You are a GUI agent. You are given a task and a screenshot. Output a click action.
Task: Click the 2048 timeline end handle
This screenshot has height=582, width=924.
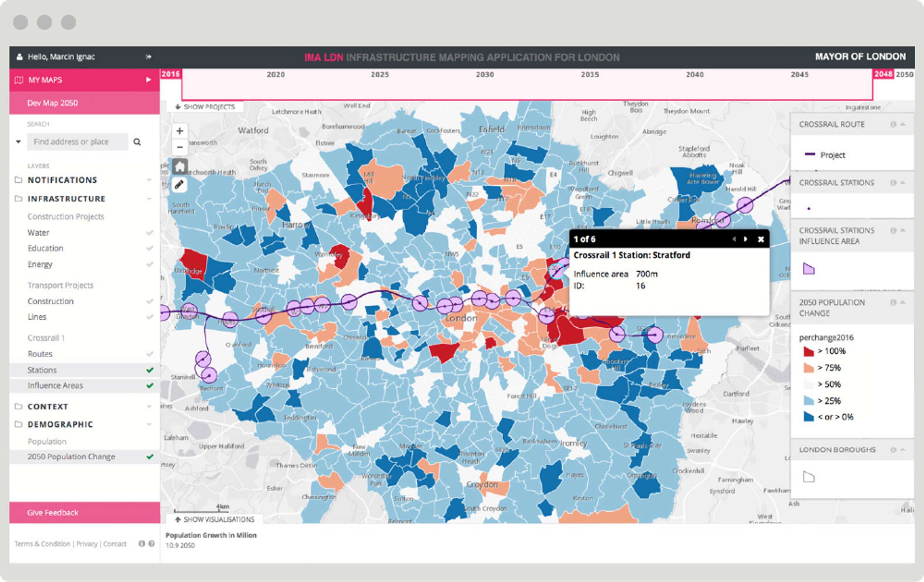click(883, 74)
